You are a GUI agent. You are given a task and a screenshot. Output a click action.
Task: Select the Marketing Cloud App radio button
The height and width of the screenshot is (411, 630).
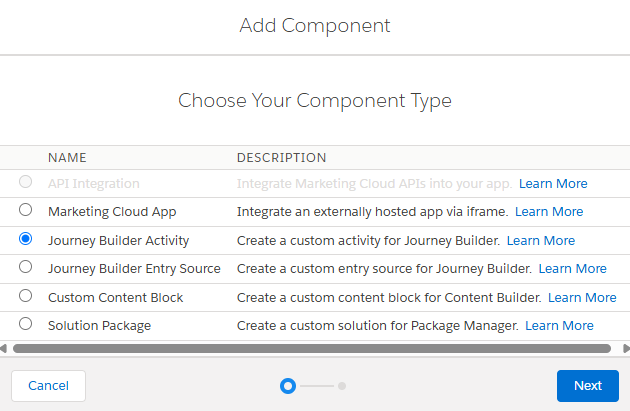pyautogui.click(x=26, y=211)
